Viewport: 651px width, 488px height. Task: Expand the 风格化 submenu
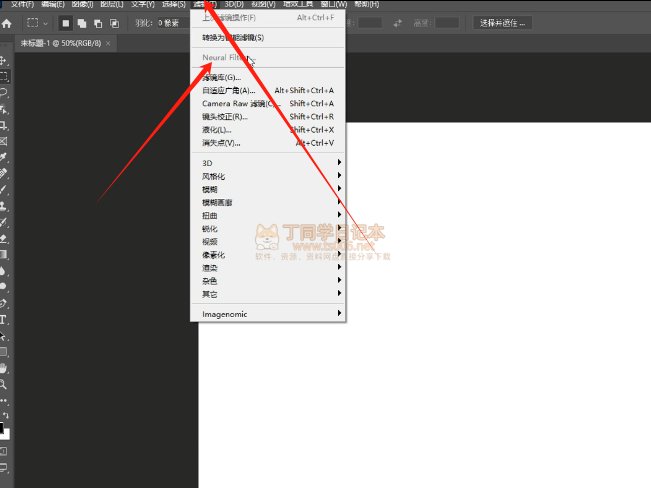point(268,176)
